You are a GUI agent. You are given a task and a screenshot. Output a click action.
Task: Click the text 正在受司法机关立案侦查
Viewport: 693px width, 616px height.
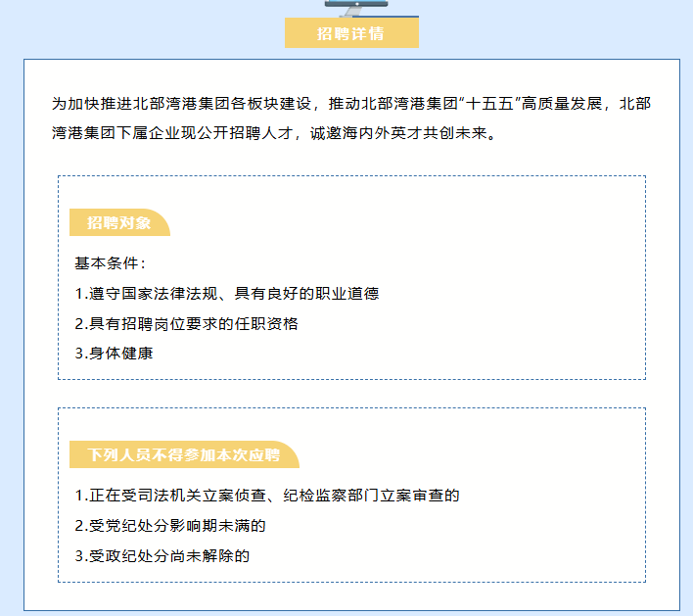point(176,496)
